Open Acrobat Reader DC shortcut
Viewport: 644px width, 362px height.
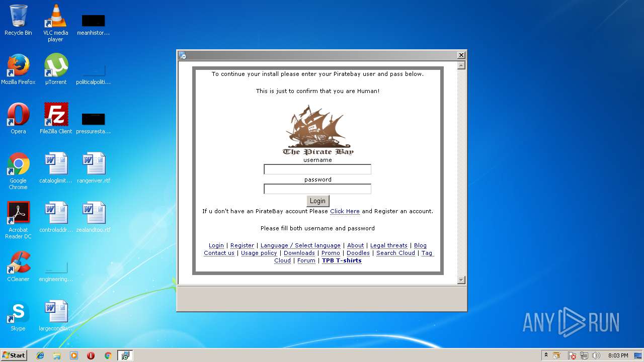click(x=18, y=220)
